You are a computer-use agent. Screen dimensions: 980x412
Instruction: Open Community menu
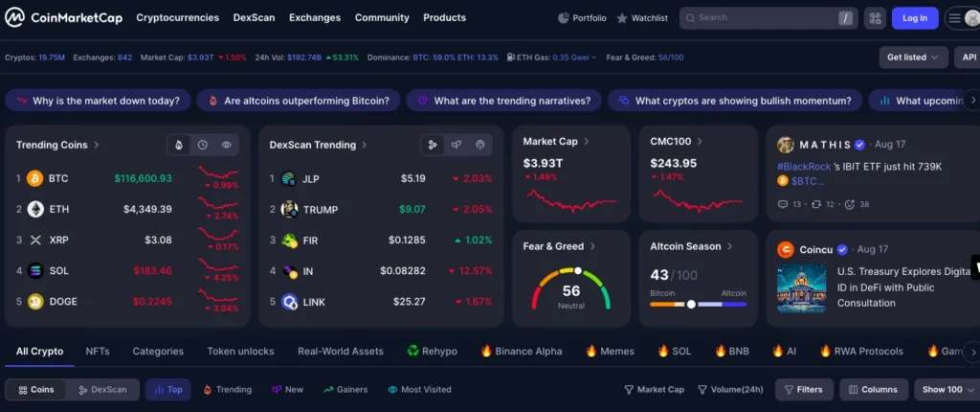[382, 17]
